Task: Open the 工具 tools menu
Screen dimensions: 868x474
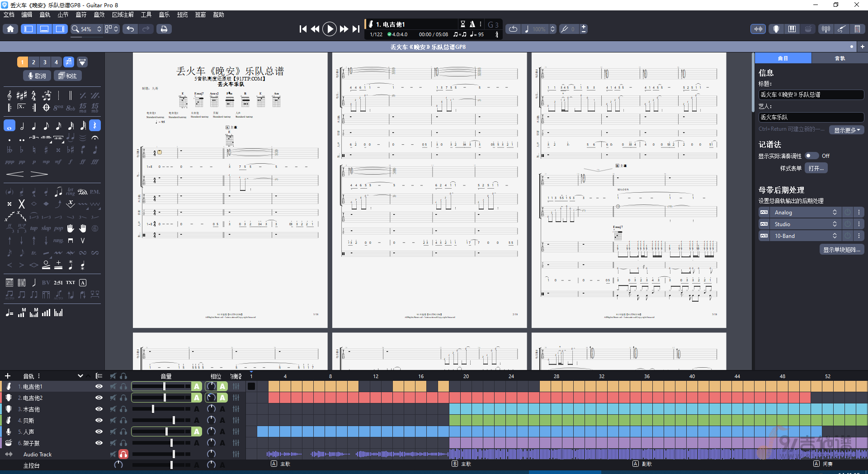Action: pyautogui.click(x=146, y=14)
